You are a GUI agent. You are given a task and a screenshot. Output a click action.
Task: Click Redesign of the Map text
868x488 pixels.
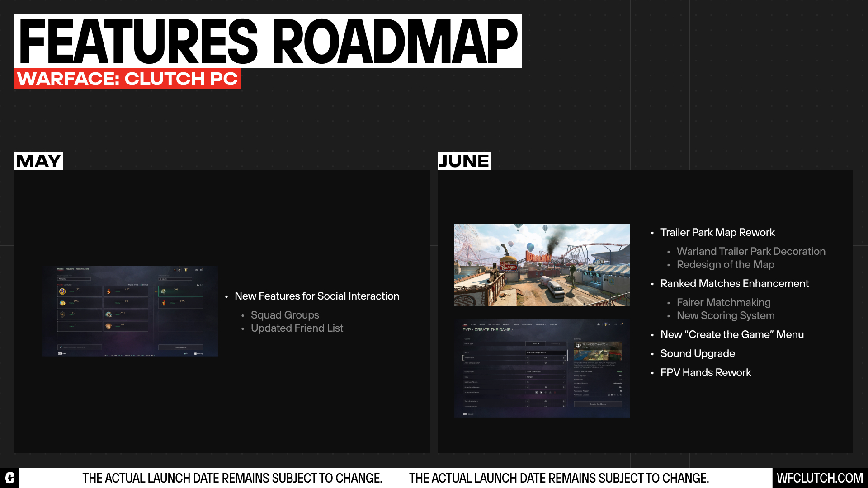point(725,264)
